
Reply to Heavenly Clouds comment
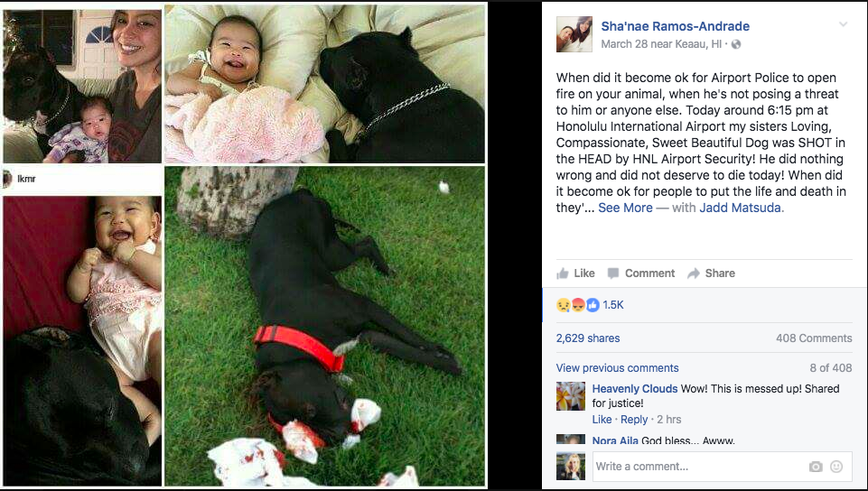(x=634, y=419)
